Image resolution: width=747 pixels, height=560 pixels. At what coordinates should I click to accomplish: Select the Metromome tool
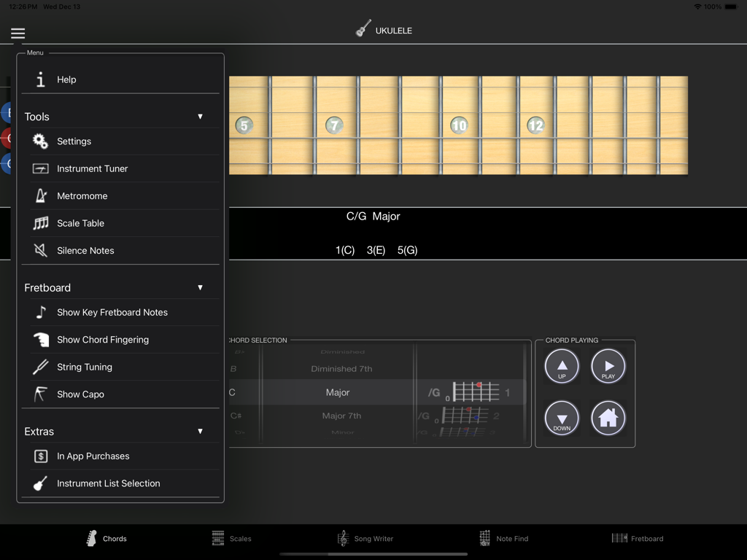[x=82, y=195]
